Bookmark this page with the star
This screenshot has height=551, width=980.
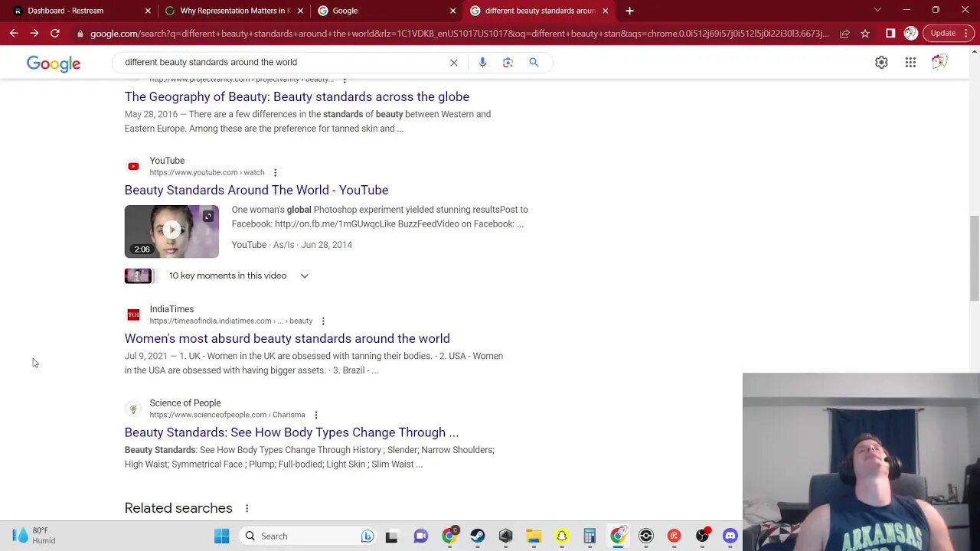point(865,34)
